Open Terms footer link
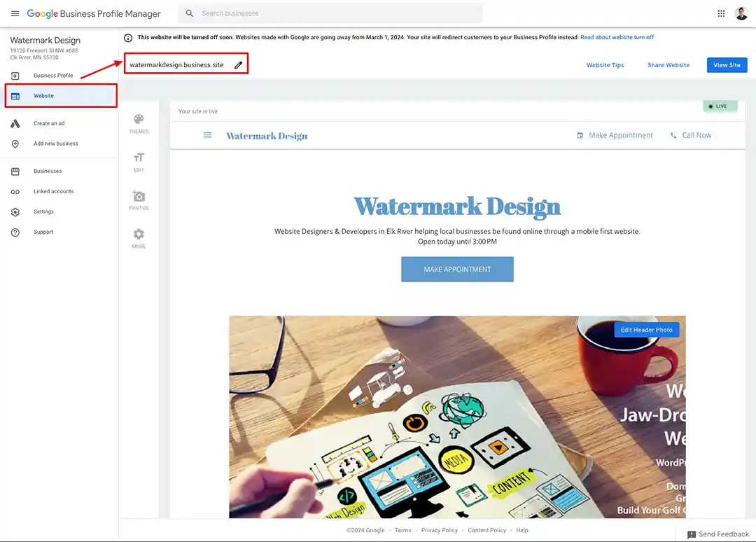Screen dimensions: 756x542 (402, 530)
